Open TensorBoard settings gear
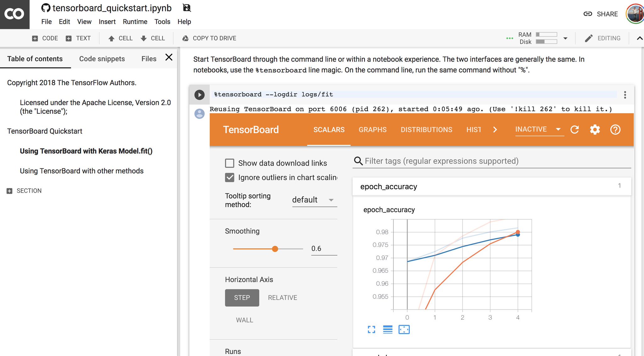This screenshot has width=644, height=356. [595, 129]
